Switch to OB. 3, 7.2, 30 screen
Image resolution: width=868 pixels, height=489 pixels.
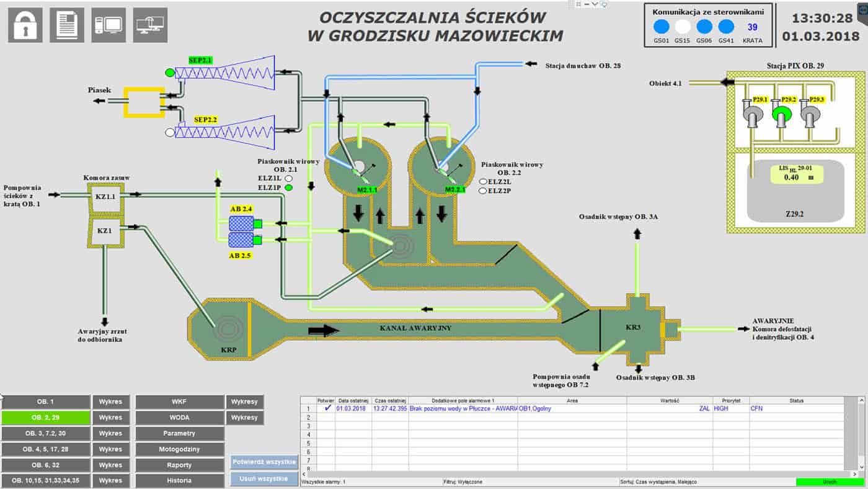coord(45,433)
